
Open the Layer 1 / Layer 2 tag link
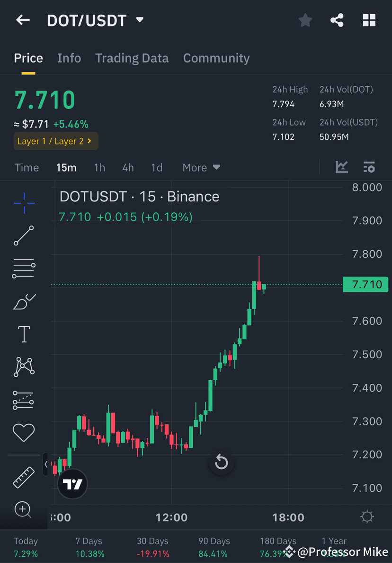point(55,141)
